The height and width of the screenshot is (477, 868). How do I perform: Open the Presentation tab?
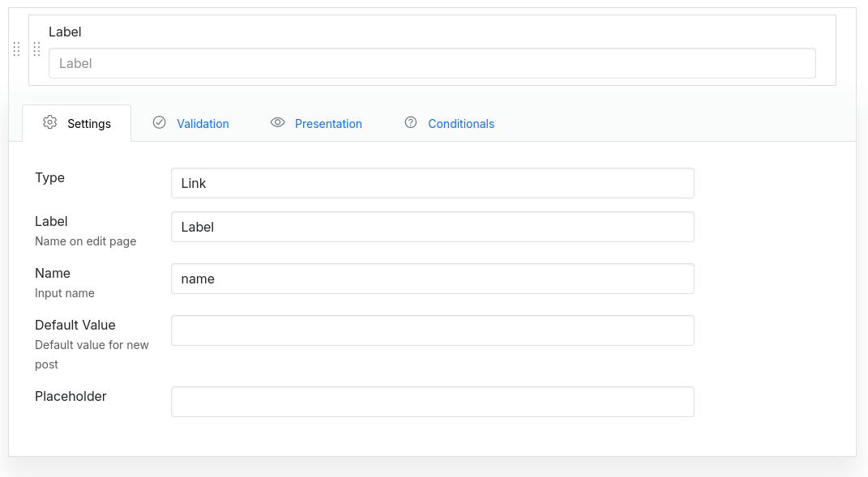click(328, 124)
